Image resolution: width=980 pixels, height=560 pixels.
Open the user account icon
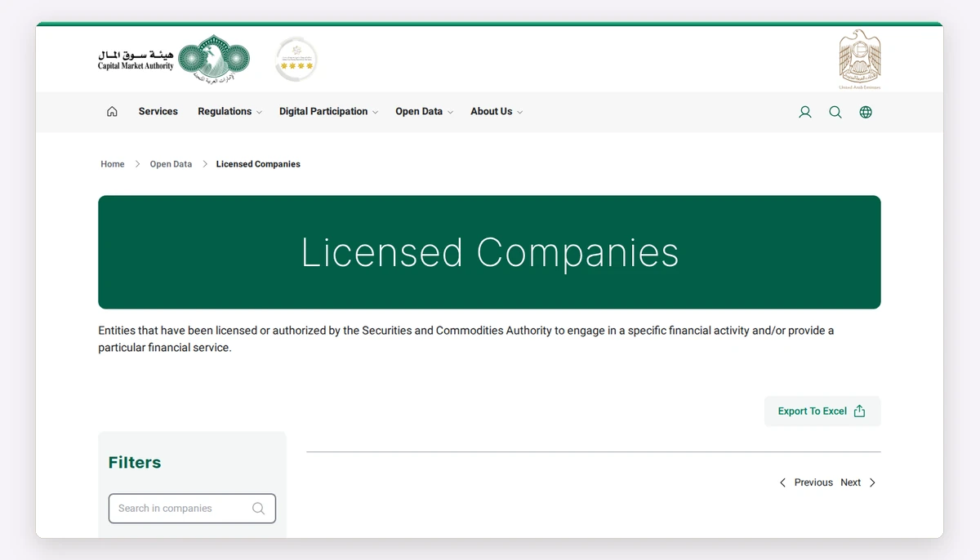(x=805, y=112)
